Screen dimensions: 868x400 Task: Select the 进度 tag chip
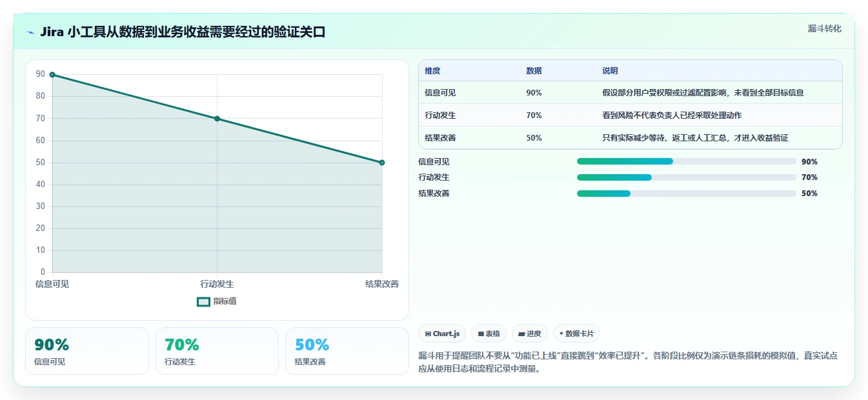tap(529, 334)
